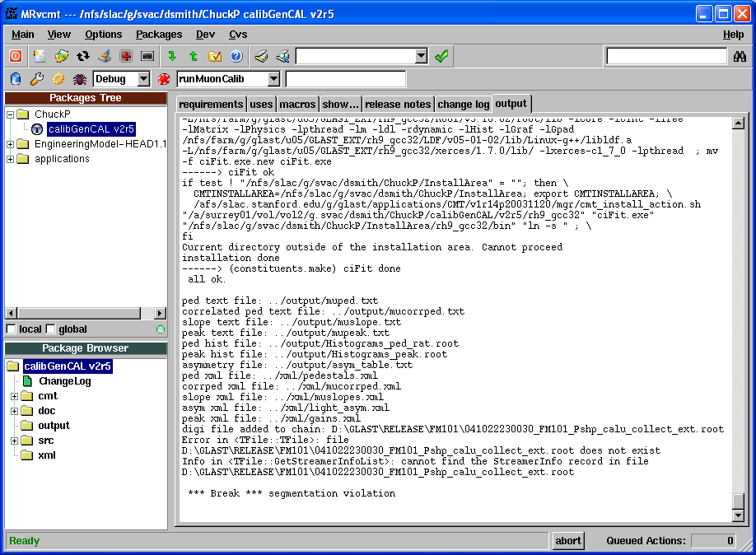The image size is (756, 555).
Task: Switch to the show... tab
Action: [340, 104]
